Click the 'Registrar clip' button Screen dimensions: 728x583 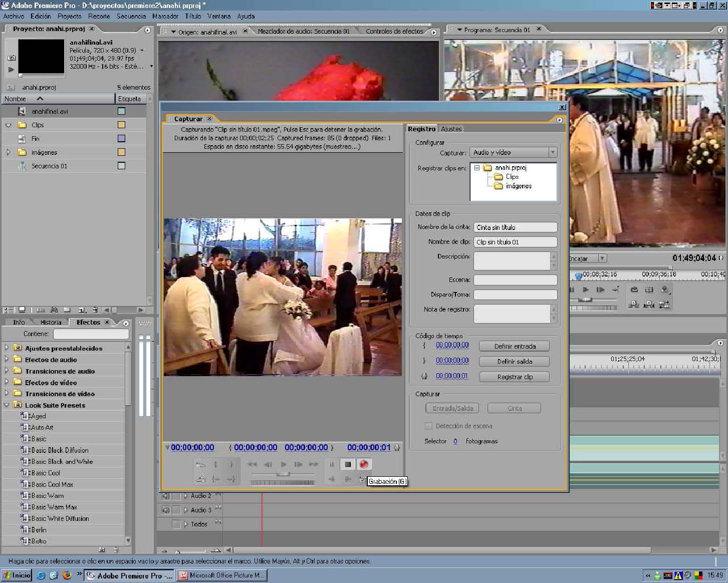[x=514, y=377]
